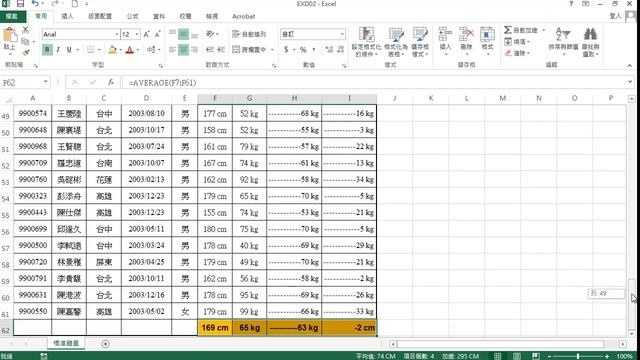Image resolution: width=640 pixels, height=360 pixels.
Task: Switch to the Insert ribbon tab
Action: point(67,16)
